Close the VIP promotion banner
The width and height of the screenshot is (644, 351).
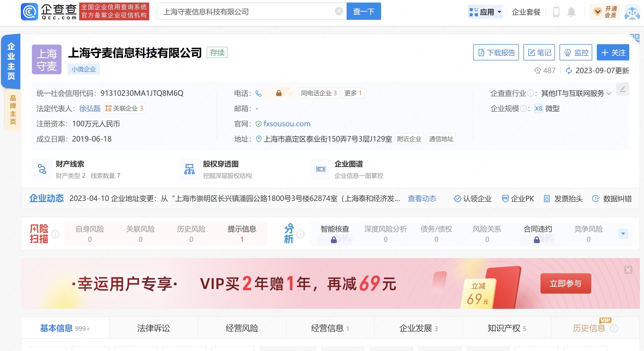pyautogui.click(x=628, y=270)
